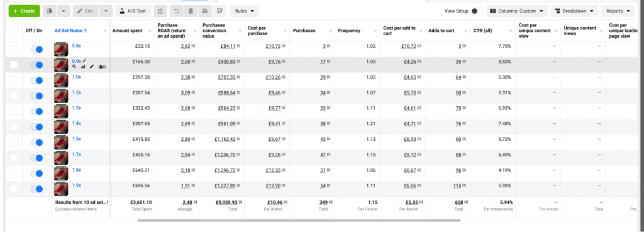Click the thumbnail image of the 1.7x ad set
Viewport: 644px width, 232px height.
coord(61,158)
